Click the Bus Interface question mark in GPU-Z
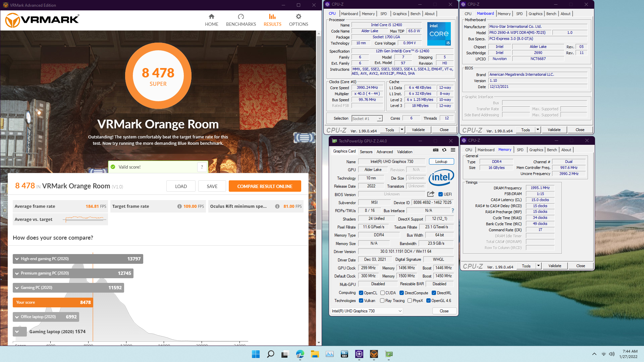The image size is (644, 362). 453,210
